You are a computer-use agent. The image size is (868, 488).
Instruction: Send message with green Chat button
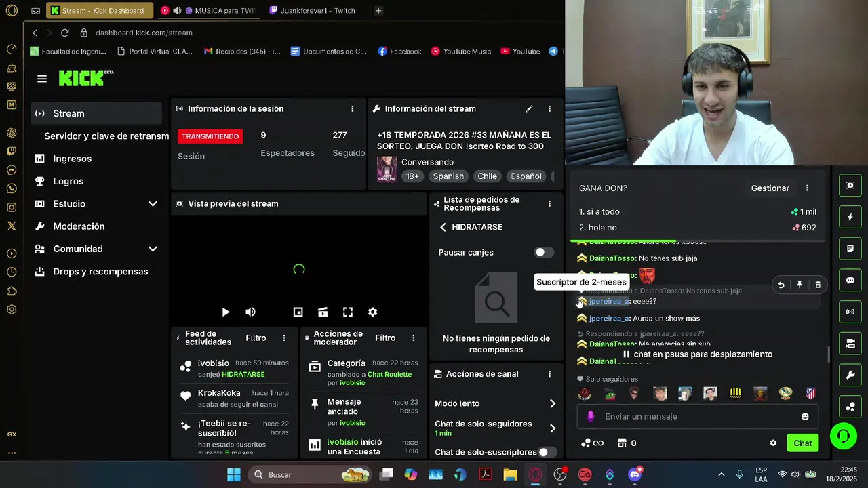pos(803,443)
